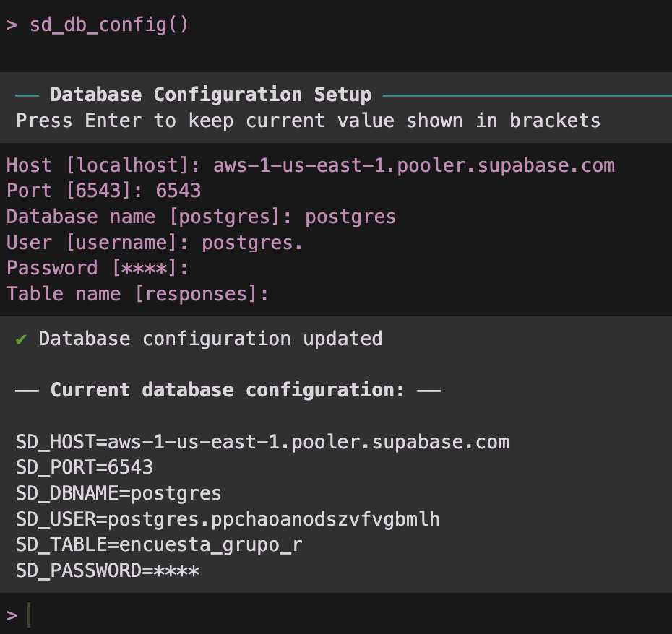Click the SD_HOST value line

point(262,442)
